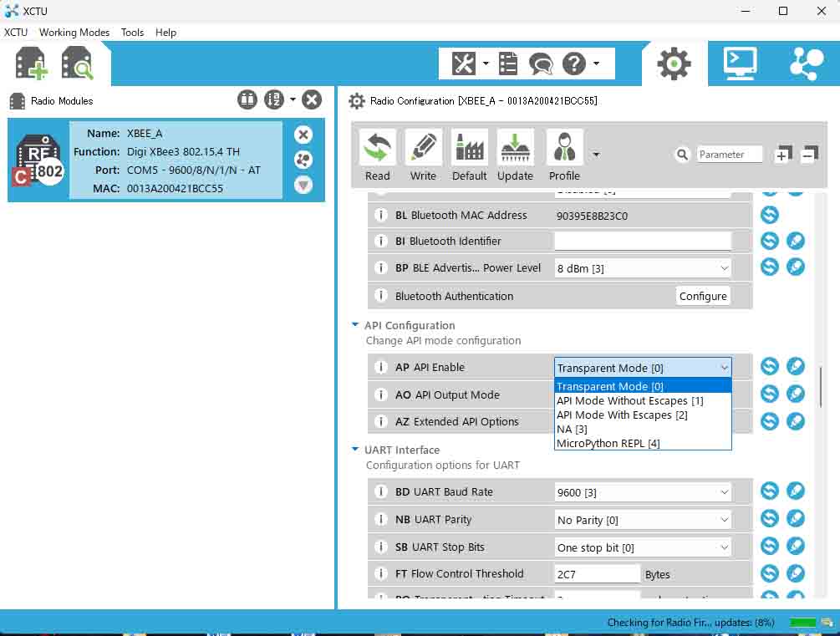840x636 pixels.
Task: Write the AZ Extended API Options setting
Action: [x=796, y=421]
